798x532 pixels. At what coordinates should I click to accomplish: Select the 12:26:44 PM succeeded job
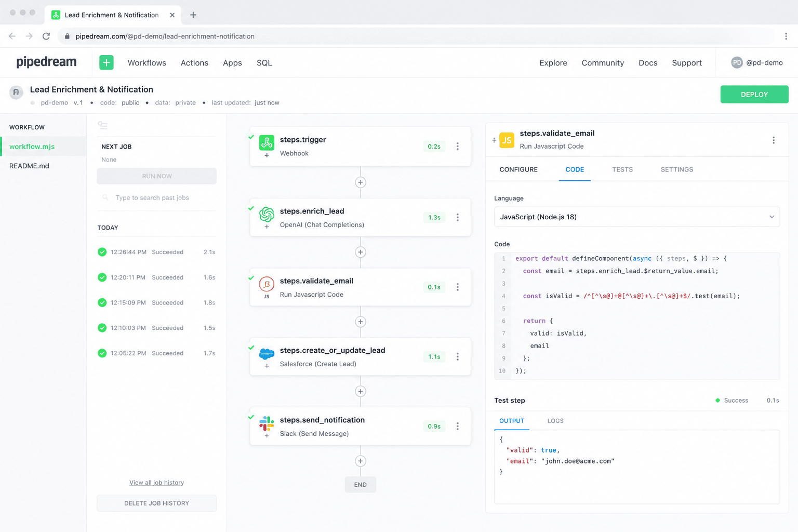click(x=156, y=252)
